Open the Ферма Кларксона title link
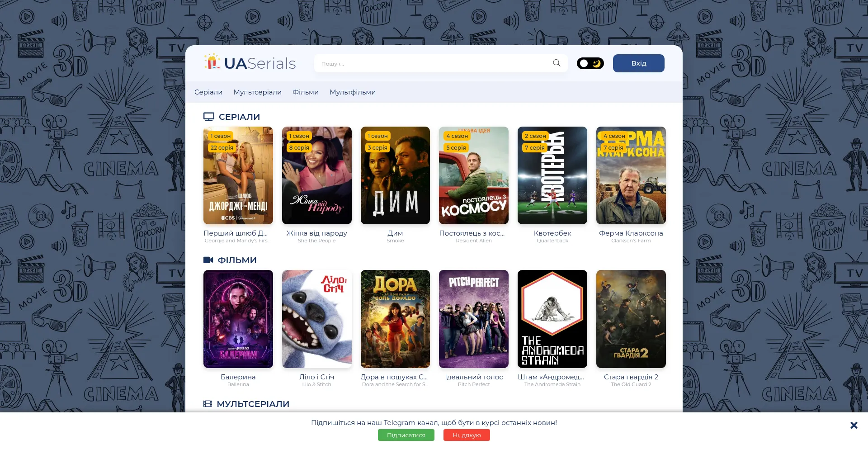This screenshot has width=868, height=449. coord(631,233)
